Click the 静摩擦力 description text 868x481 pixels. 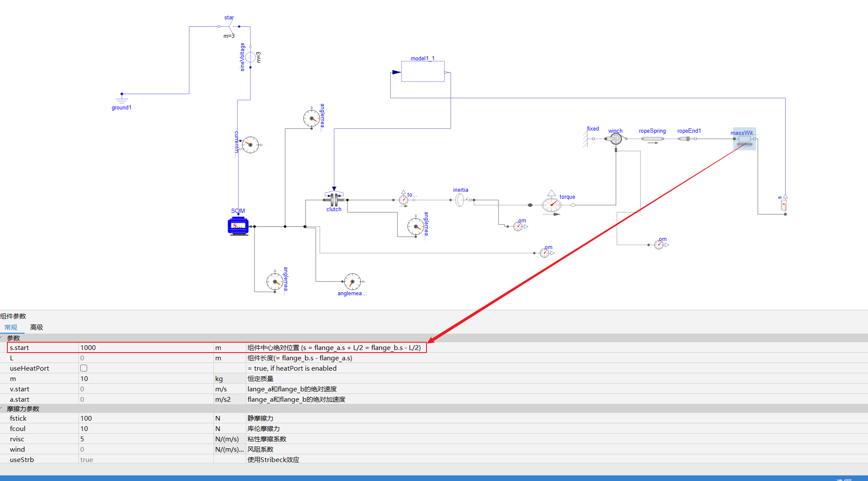tap(260, 418)
